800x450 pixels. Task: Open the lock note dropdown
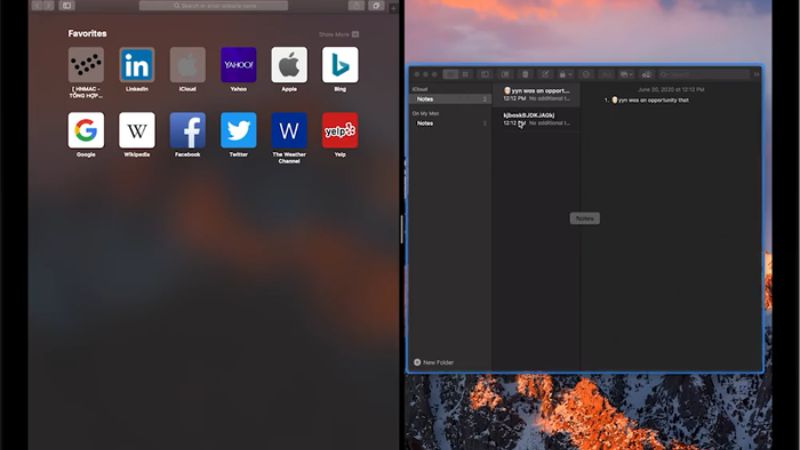coord(565,74)
